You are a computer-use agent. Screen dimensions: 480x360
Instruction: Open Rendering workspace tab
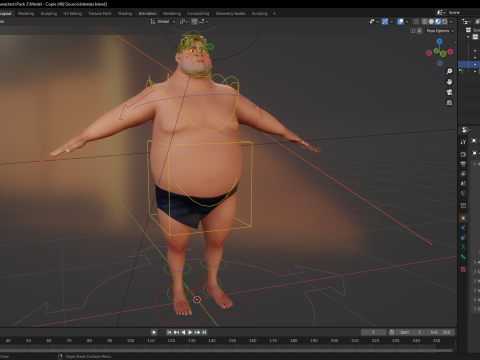pos(172,13)
